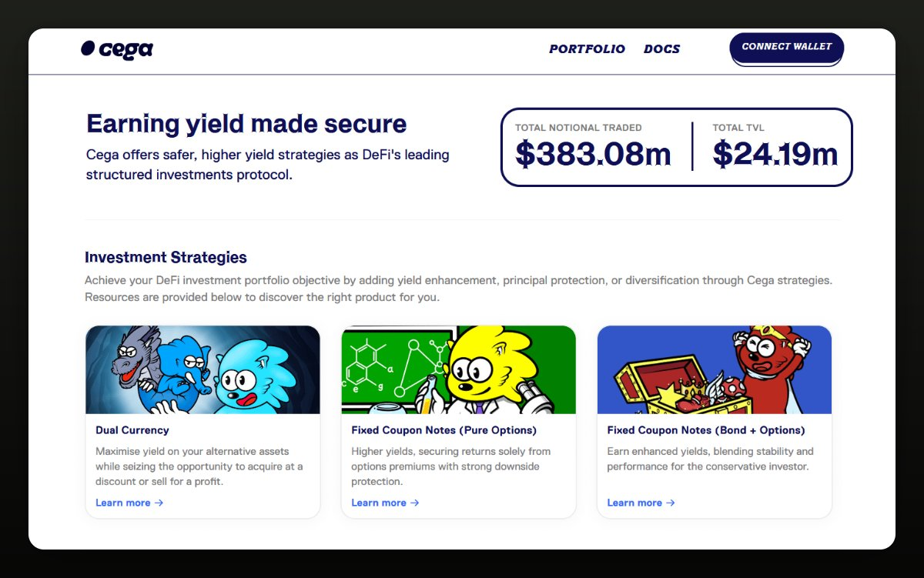Click the $383.08m total notional traded figure
924x578 pixels.
593,154
